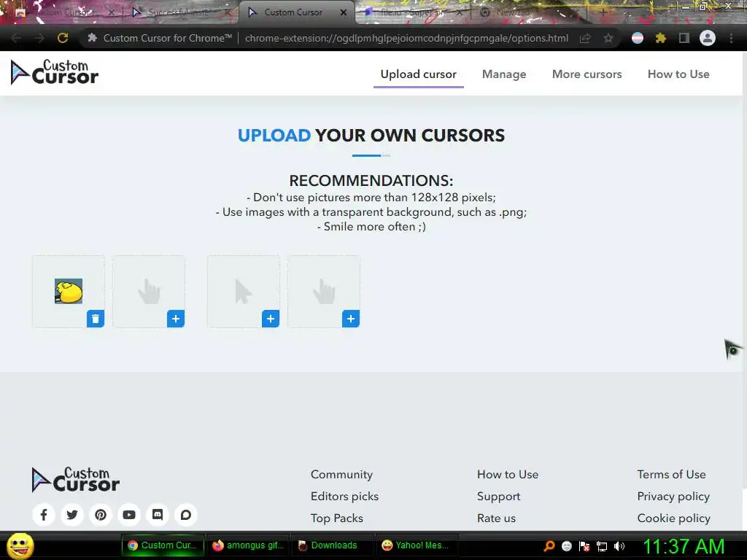Image resolution: width=747 pixels, height=560 pixels.
Task: Open the How to Use header tab
Action: [x=678, y=74]
